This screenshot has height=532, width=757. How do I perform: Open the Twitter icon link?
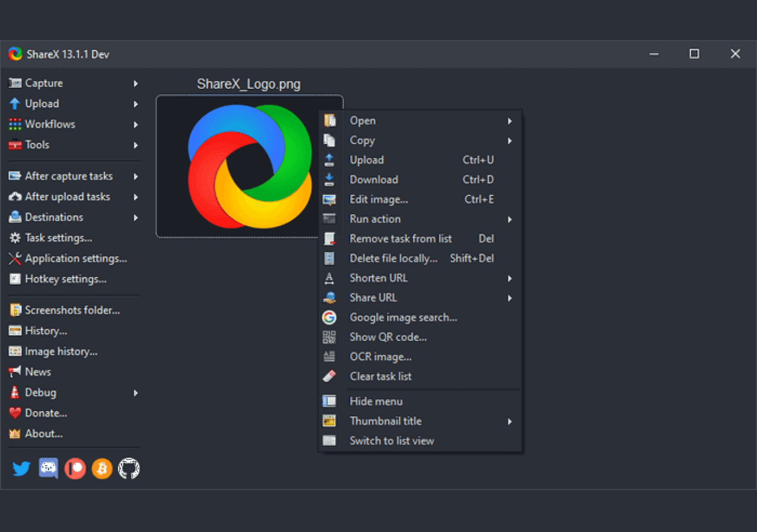[21, 469]
